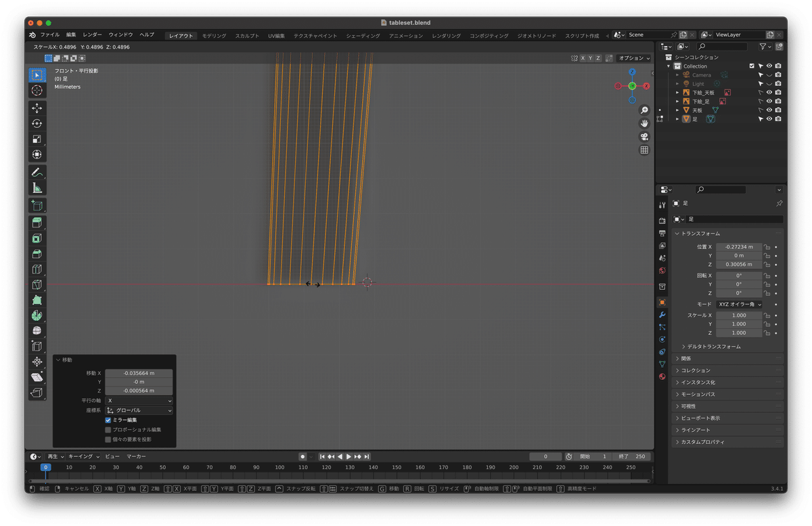Open the Object properties orange square tab

coord(662,303)
